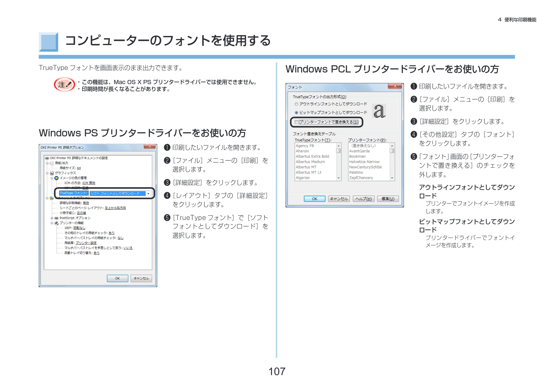Click the ヘルプ(H) button
The image size is (554, 392).
click(x=364, y=199)
